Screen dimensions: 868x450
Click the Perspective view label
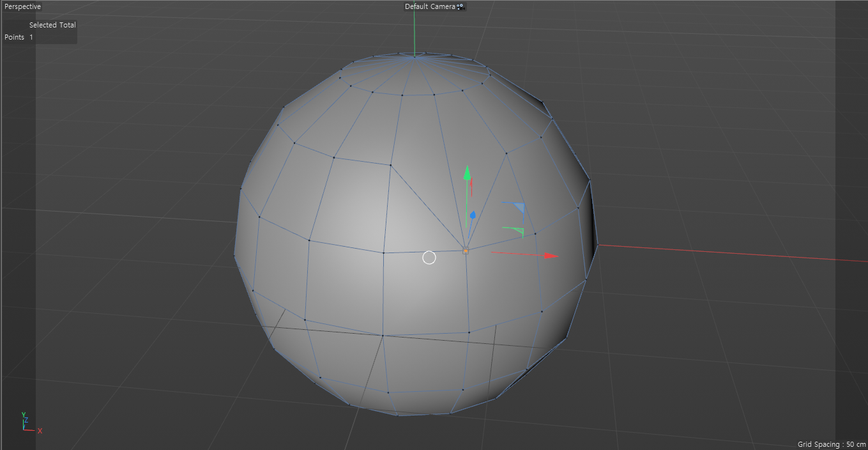point(22,6)
